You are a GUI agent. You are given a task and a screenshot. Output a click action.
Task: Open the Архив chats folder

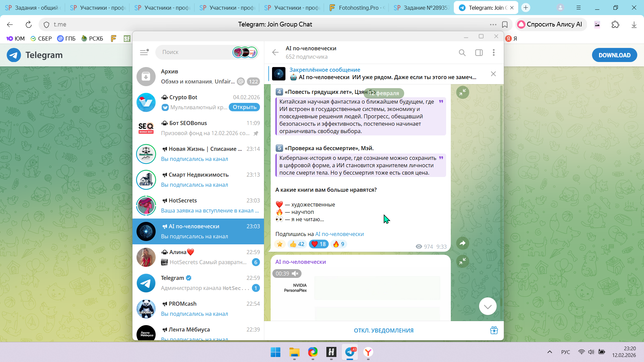[198, 76]
